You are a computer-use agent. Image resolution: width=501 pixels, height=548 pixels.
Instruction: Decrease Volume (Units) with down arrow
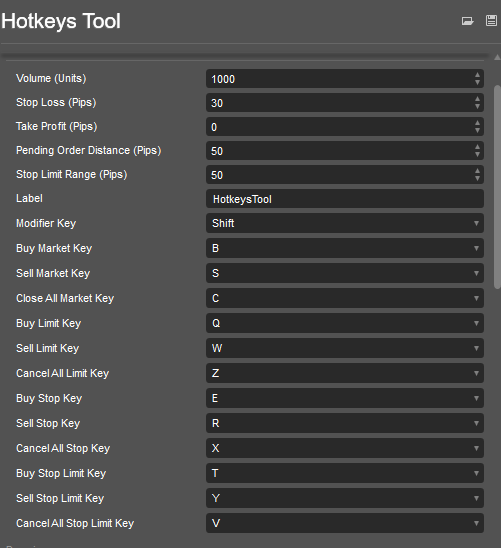point(477,82)
